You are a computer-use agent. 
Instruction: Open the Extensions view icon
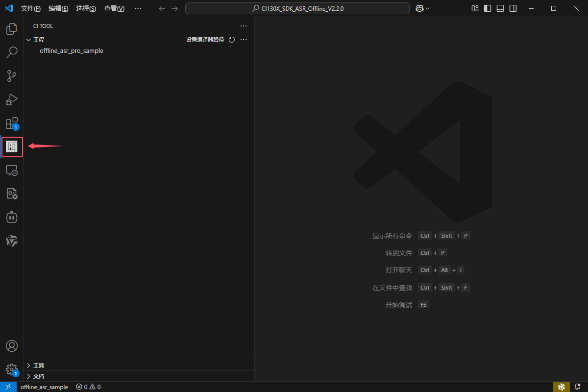coord(11,123)
